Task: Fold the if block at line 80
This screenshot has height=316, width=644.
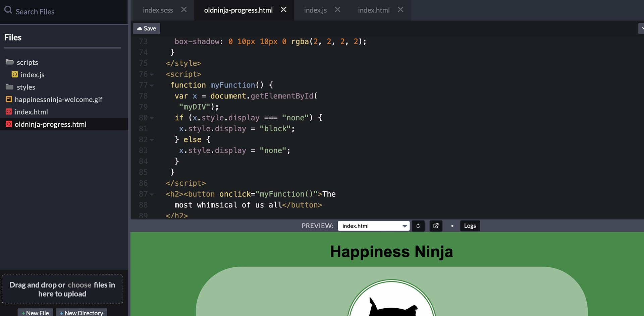Action: pos(152,118)
